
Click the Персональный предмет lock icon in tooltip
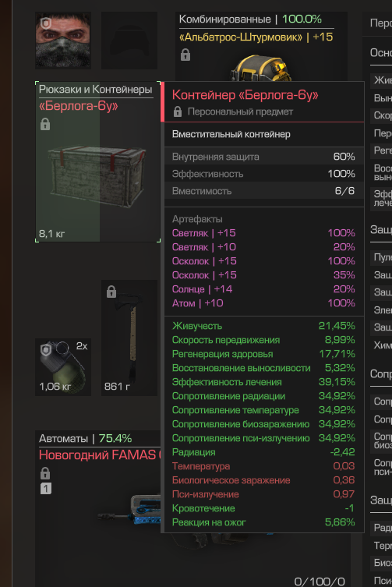coord(178,111)
